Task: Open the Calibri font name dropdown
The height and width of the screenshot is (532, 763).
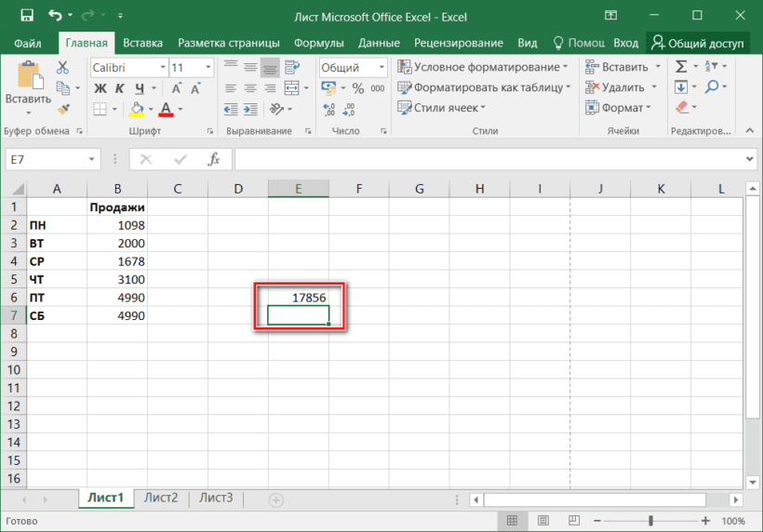Action: coord(163,67)
